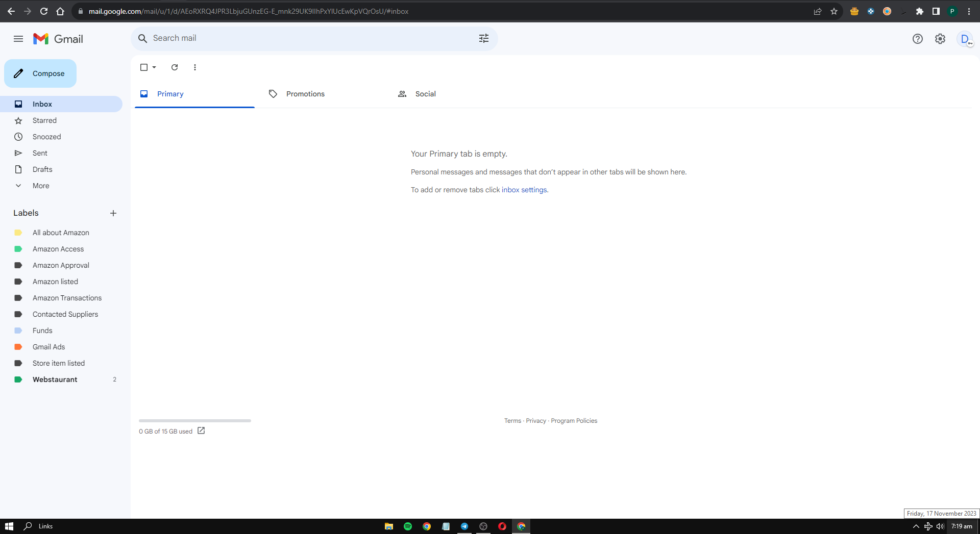Open the Contacted Suppliers label
This screenshot has width=980, height=534.
61,314
